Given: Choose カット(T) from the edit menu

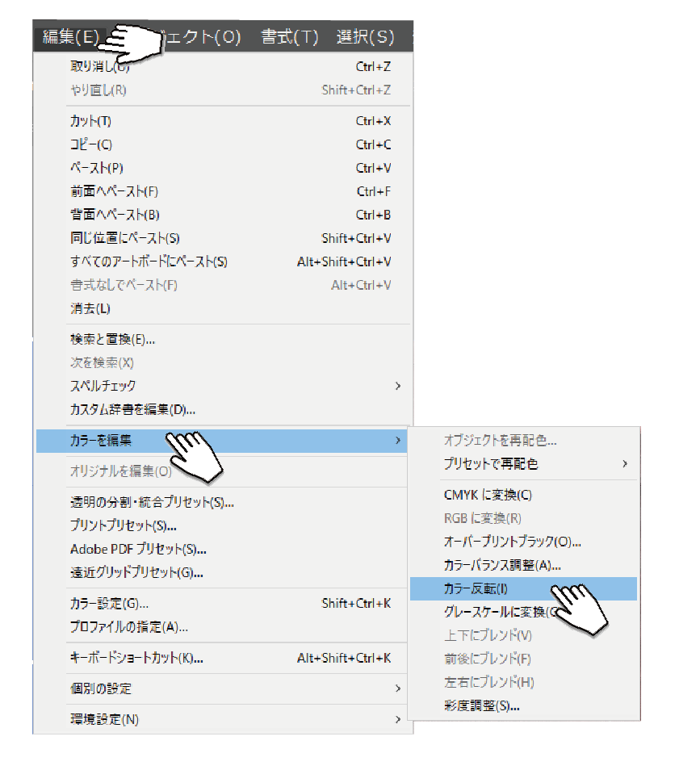Looking at the screenshot, I should pos(91,121).
